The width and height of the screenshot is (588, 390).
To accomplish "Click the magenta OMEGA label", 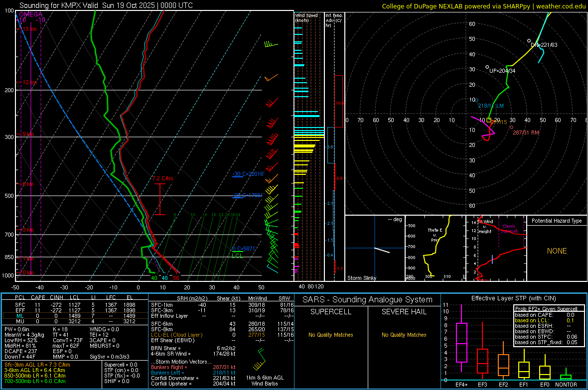I will pos(31,14).
